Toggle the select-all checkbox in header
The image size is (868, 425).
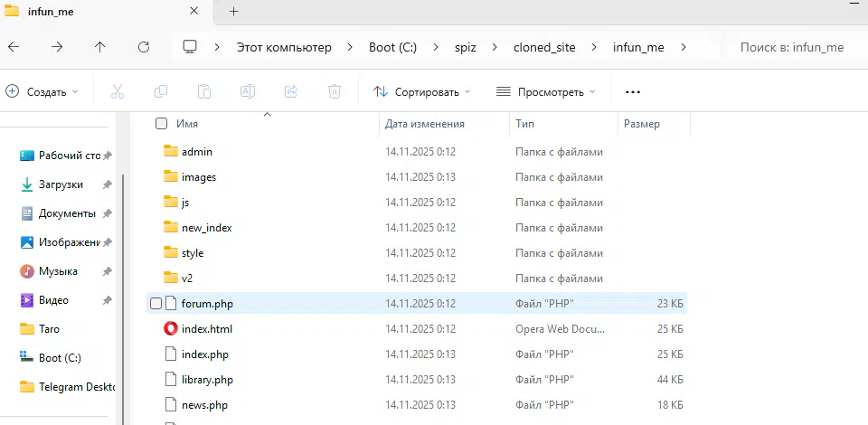click(x=161, y=124)
